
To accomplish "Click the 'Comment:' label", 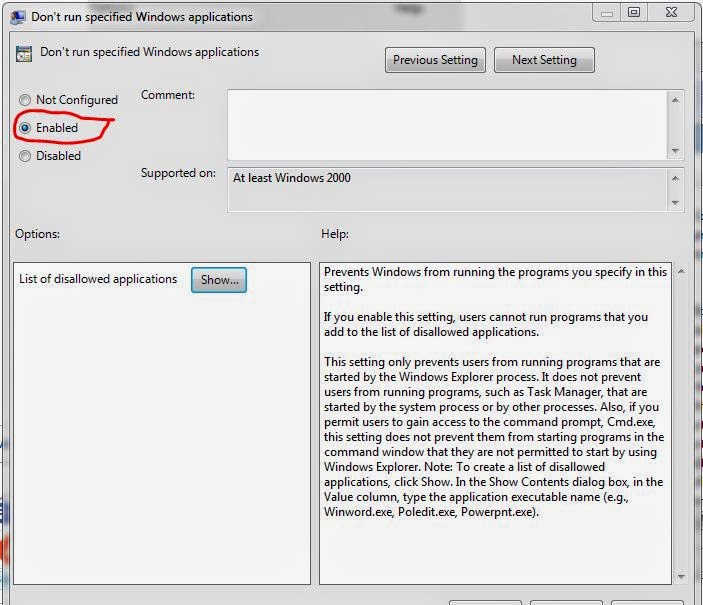I will click(x=168, y=95).
